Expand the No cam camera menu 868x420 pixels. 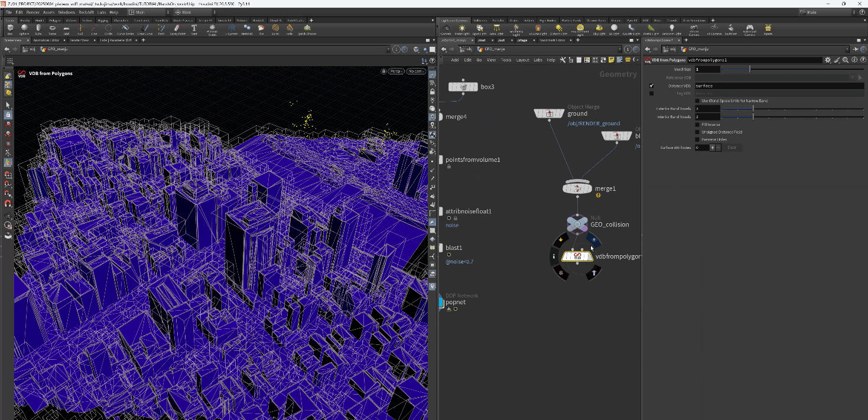tap(416, 71)
